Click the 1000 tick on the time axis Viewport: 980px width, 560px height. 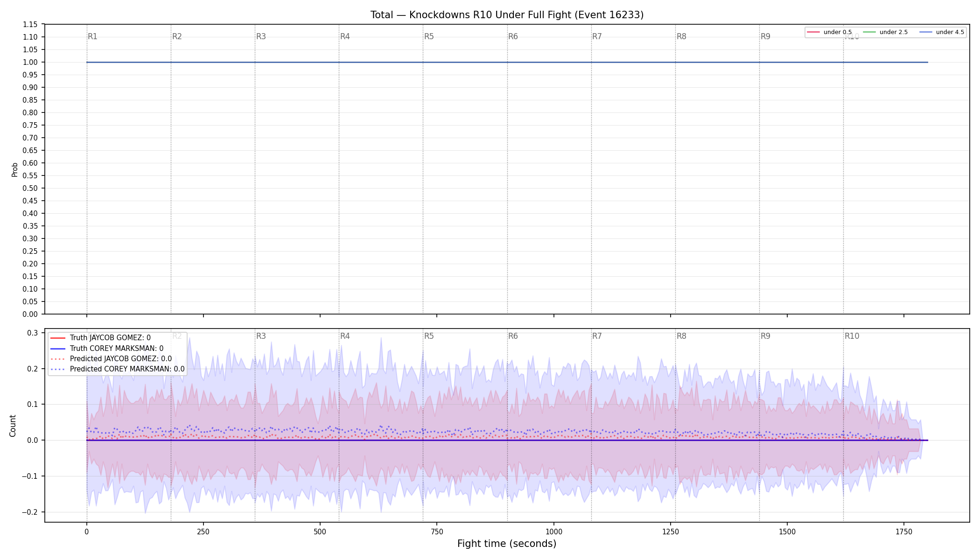tap(554, 532)
